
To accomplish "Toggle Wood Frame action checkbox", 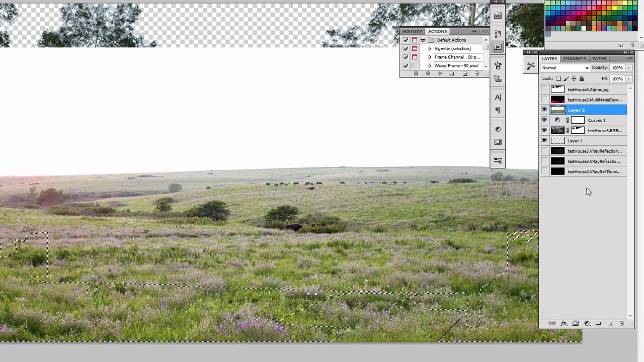I will (406, 66).
